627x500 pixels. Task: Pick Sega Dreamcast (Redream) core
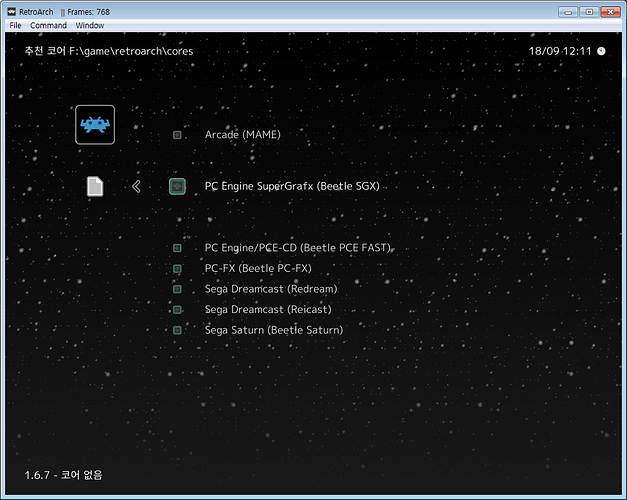pyautogui.click(x=271, y=289)
